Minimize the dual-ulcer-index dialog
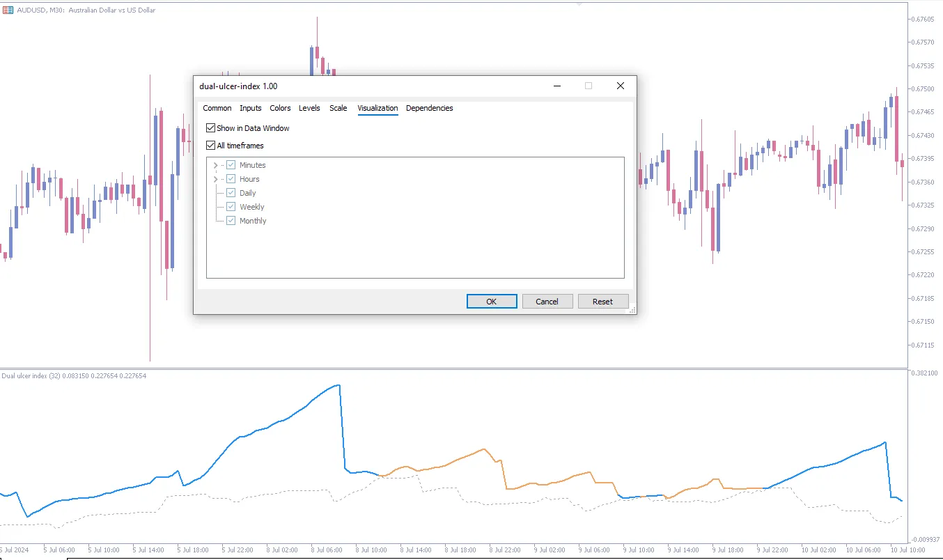Viewport: 943px width, 560px height. (557, 86)
